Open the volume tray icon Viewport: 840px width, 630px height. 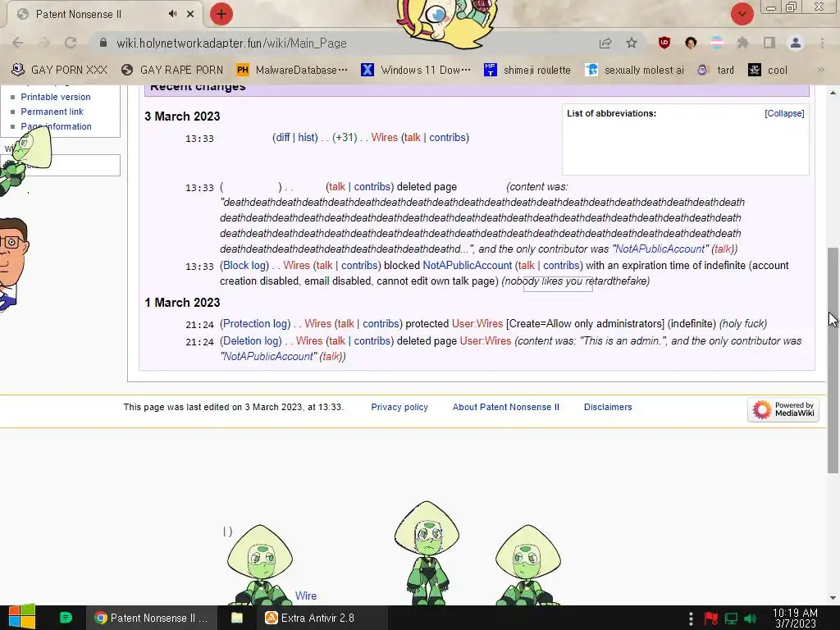[x=751, y=619]
